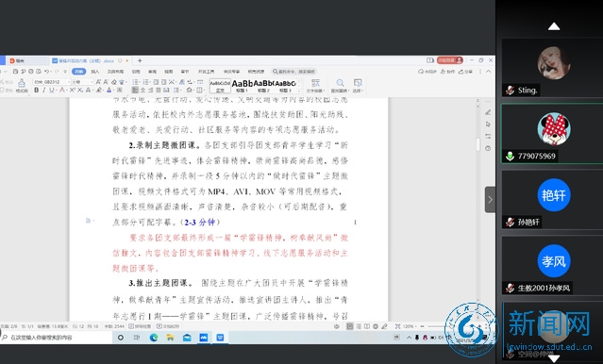Click the red font color A button
The height and width of the screenshot is (364, 603).
tap(62, 90)
